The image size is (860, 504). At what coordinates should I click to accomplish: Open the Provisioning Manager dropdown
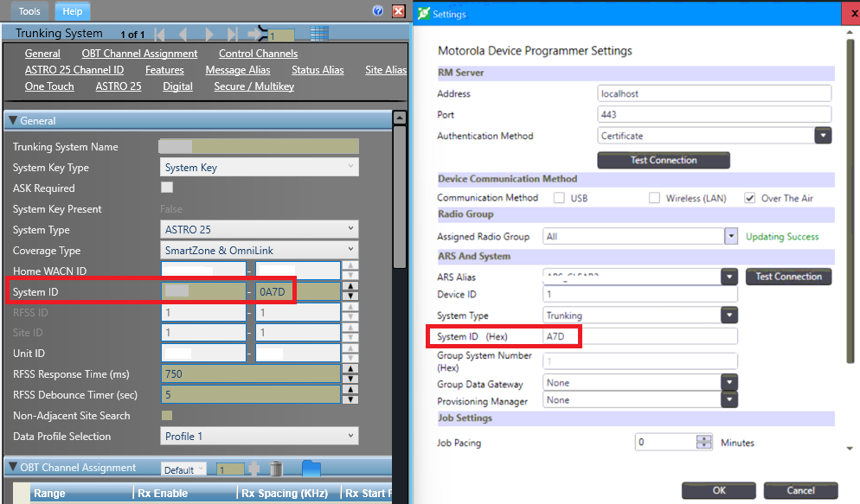point(728,400)
